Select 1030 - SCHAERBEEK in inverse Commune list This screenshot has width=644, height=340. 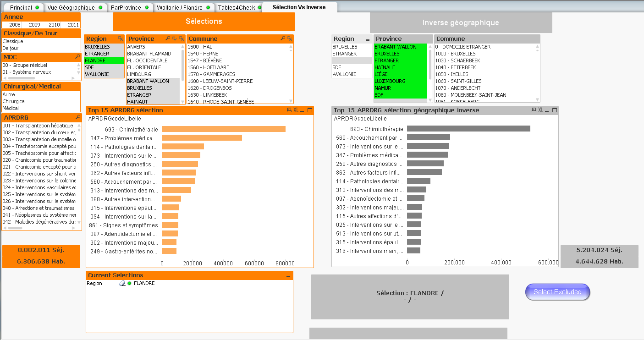(484, 60)
